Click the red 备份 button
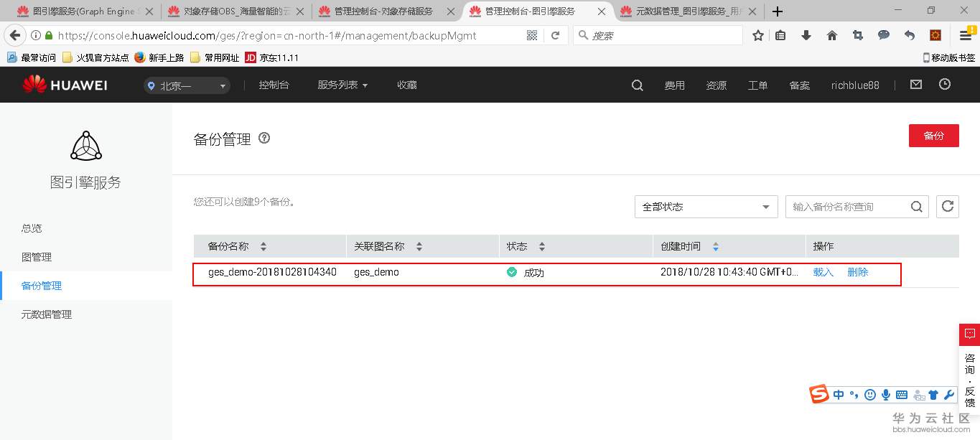The image size is (980, 440). point(933,136)
